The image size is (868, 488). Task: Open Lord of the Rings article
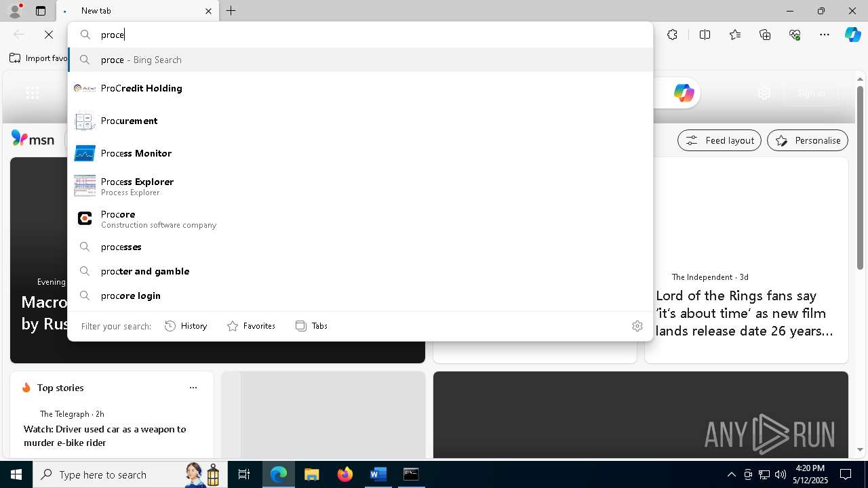click(745, 313)
